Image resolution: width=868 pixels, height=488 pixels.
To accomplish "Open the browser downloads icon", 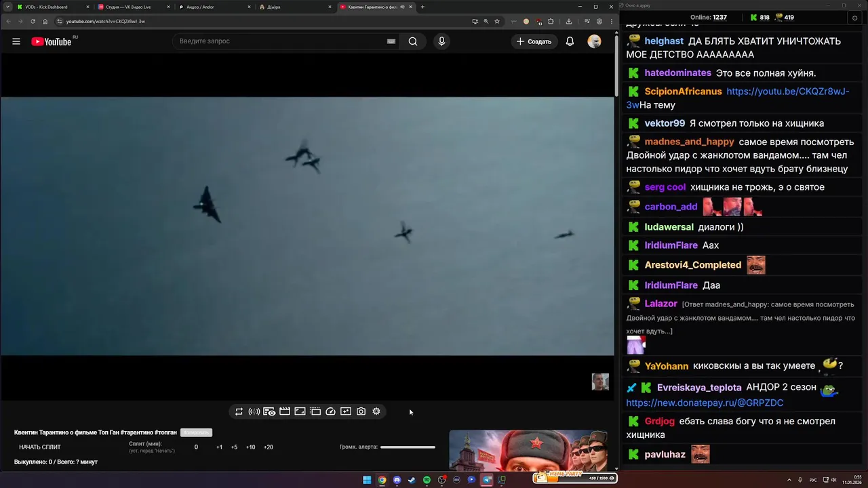I will [x=568, y=21].
